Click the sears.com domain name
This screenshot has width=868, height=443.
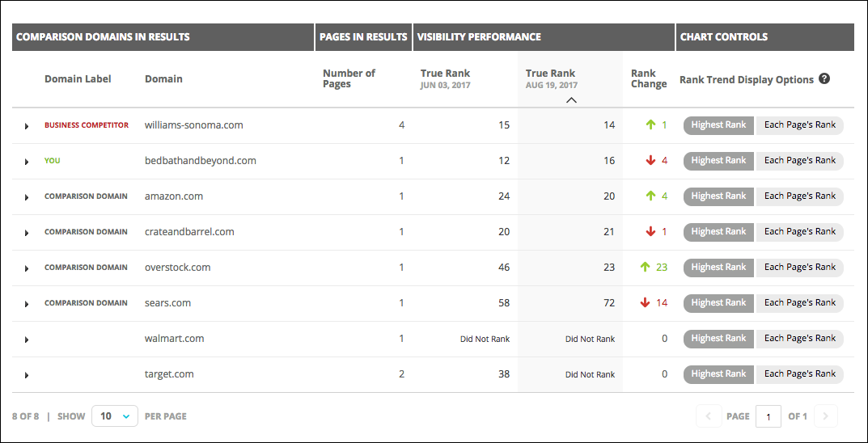pyautogui.click(x=167, y=303)
